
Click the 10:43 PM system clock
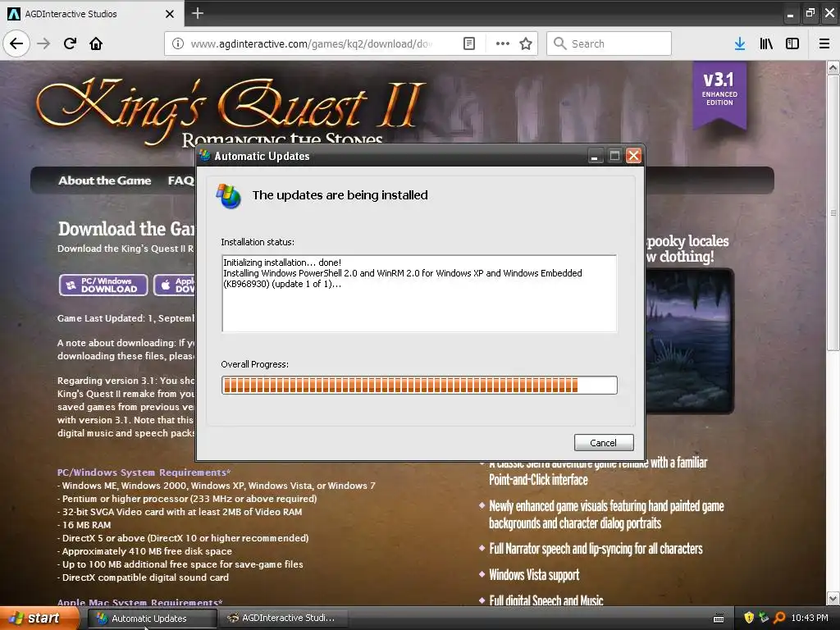click(x=810, y=618)
